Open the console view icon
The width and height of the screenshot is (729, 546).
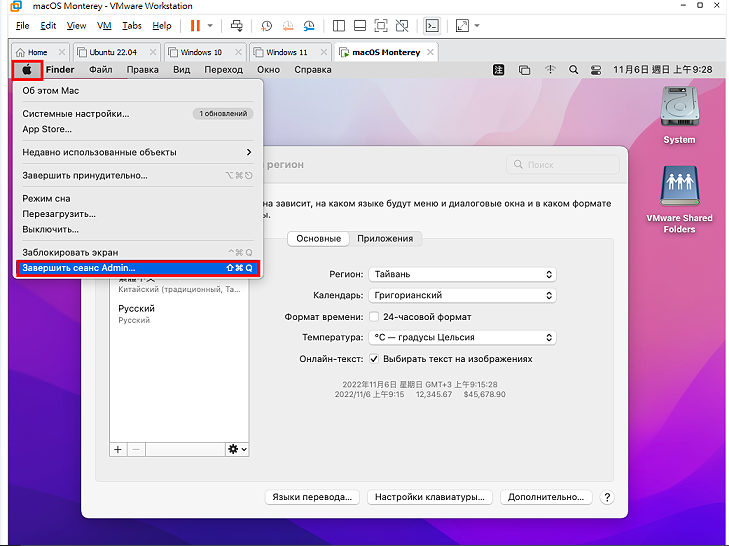click(432, 26)
